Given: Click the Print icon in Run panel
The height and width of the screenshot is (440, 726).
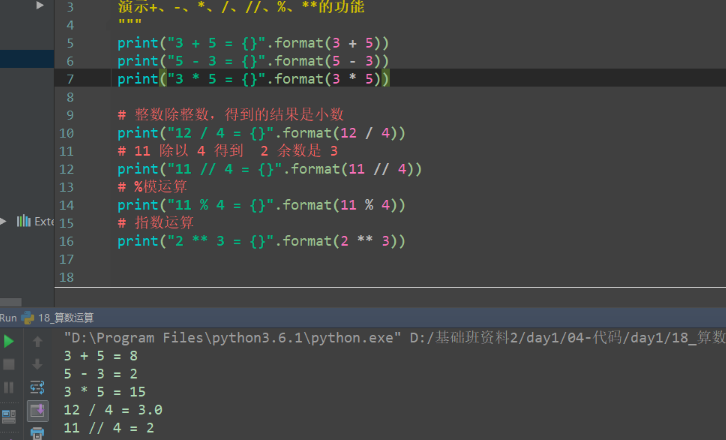Looking at the screenshot, I should 38,434.
